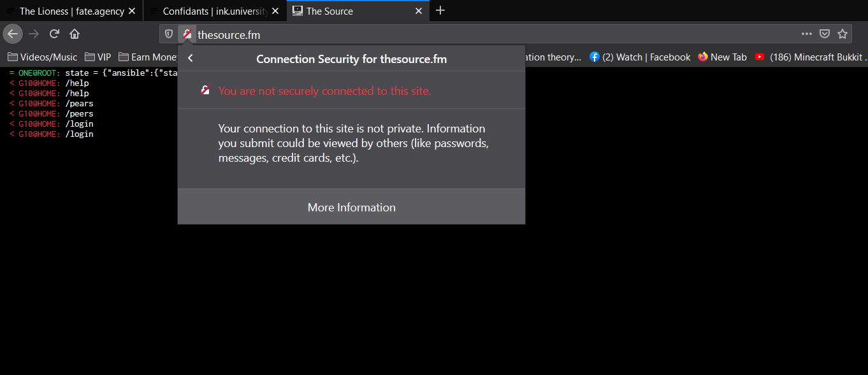This screenshot has height=375, width=868.
Task: Open the page actions three-dot menu
Action: [807, 34]
